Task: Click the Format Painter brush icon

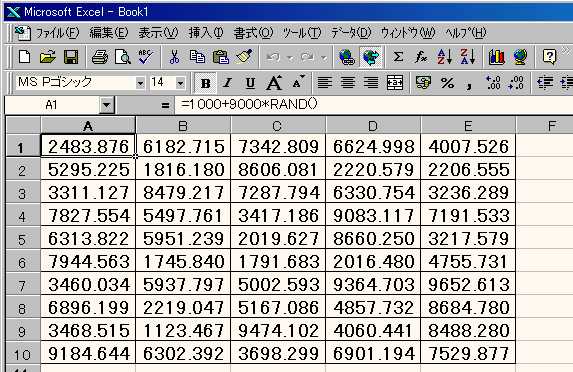Action: coord(244,57)
